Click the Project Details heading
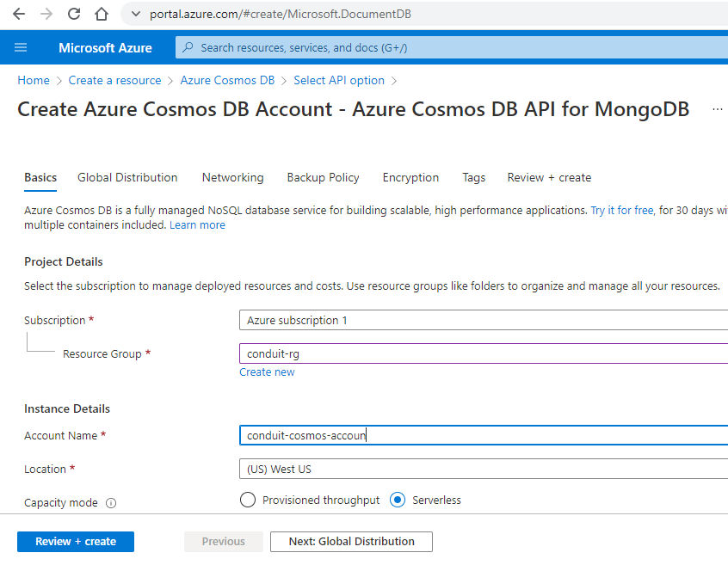This screenshot has height=565, width=728. point(64,262)
